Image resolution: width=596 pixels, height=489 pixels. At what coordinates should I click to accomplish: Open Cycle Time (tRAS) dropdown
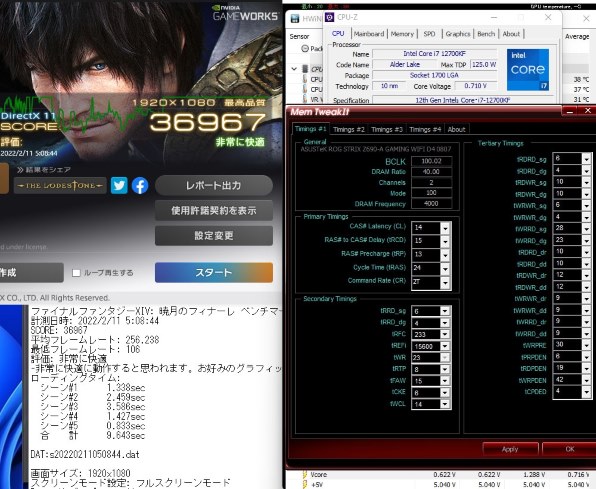coord(445,268)
